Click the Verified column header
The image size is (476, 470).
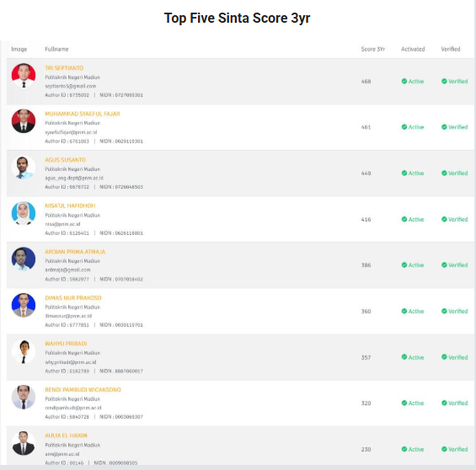click(451, 49)
